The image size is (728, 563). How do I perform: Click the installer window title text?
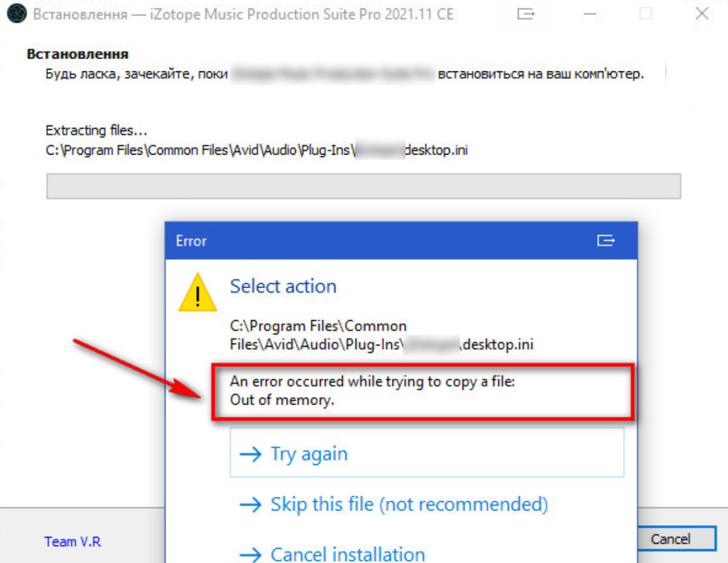coord(243,14)
